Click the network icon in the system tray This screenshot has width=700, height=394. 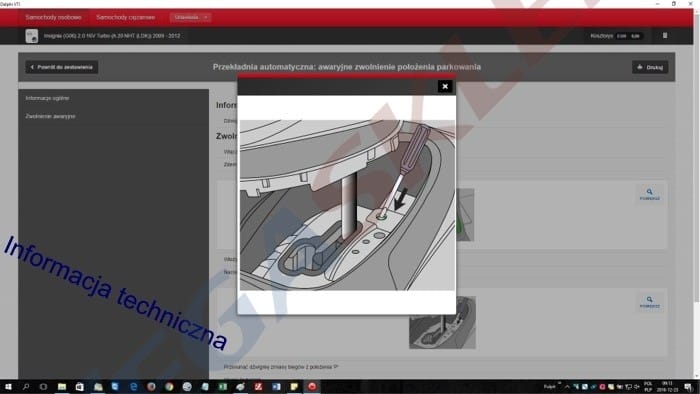coord(628,387)
